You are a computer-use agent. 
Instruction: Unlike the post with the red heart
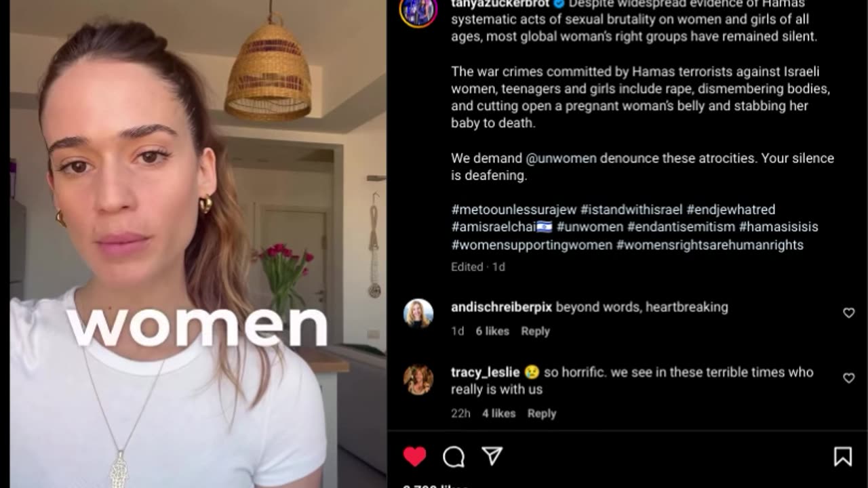click(x=414, y=457)
